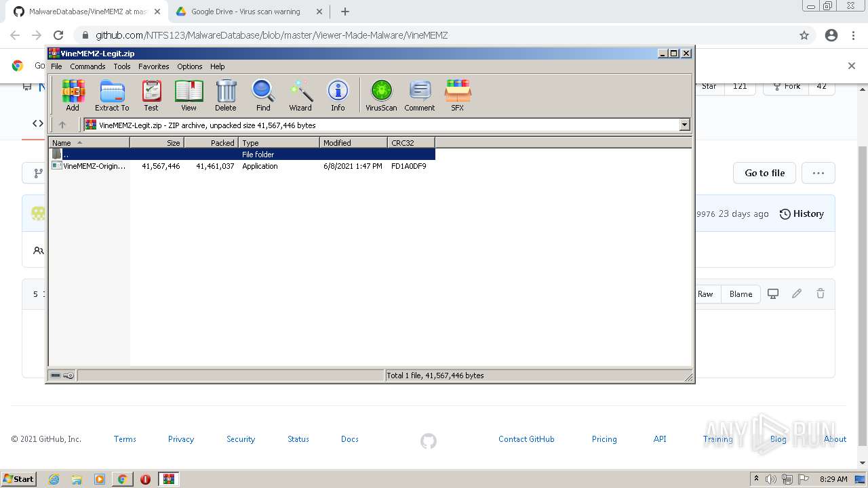Open Chrome from the taskbar

click(122, 479)
